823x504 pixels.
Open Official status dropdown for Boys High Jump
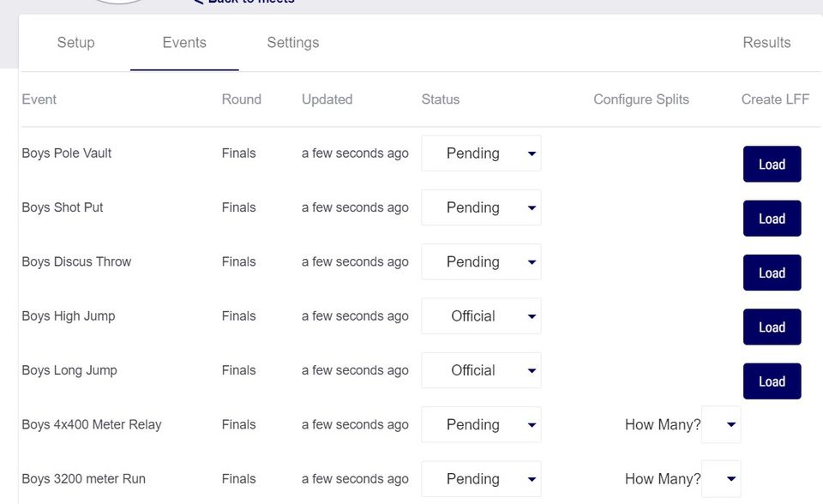pyautogui.click(x=481, y=316)
